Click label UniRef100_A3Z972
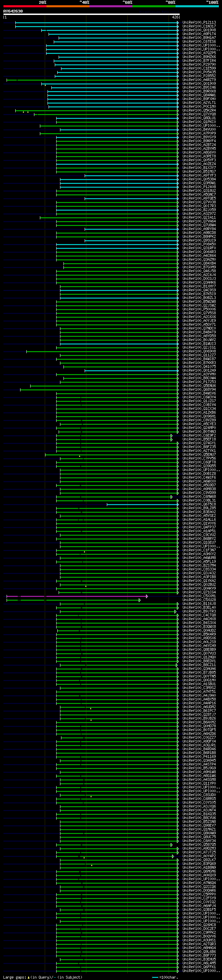Viewport: 222px width, 980px height. click(x=199, y=214)
